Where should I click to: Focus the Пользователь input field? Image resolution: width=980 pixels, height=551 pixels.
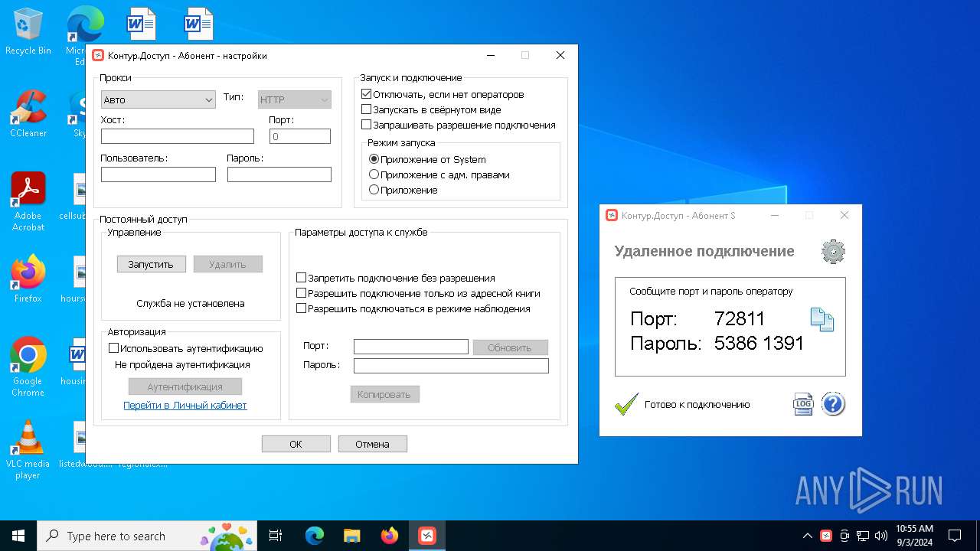[x=158, y=174]
